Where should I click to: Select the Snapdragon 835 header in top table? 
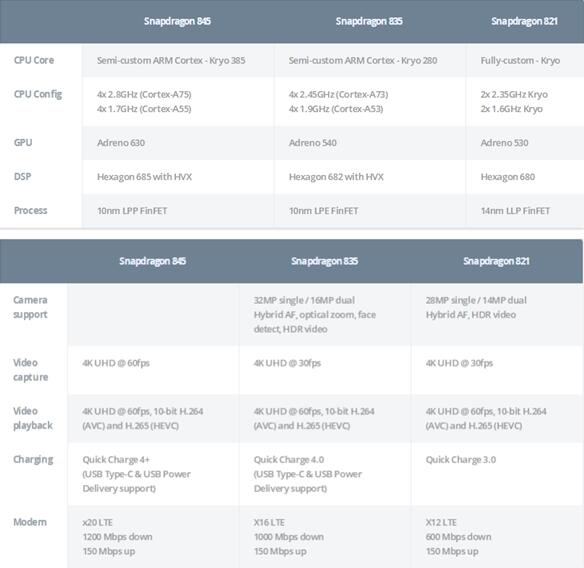369,21
